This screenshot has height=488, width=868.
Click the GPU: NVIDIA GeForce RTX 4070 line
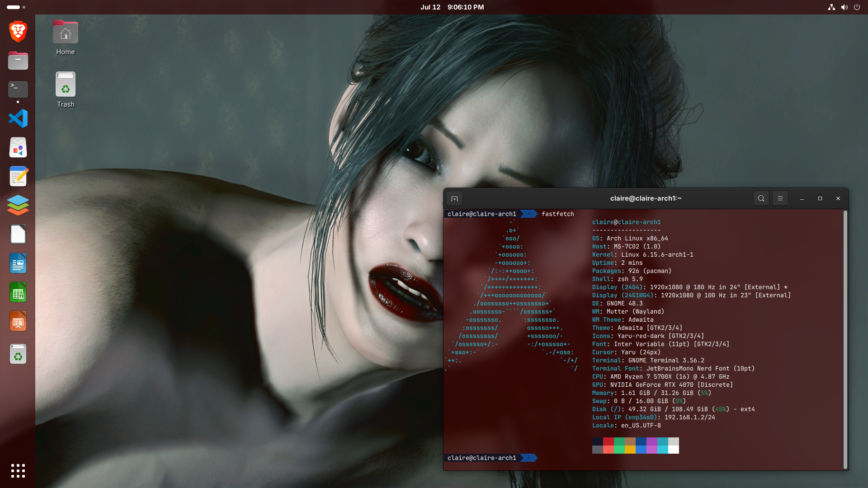pyautogui.click(x=663, y=385)
